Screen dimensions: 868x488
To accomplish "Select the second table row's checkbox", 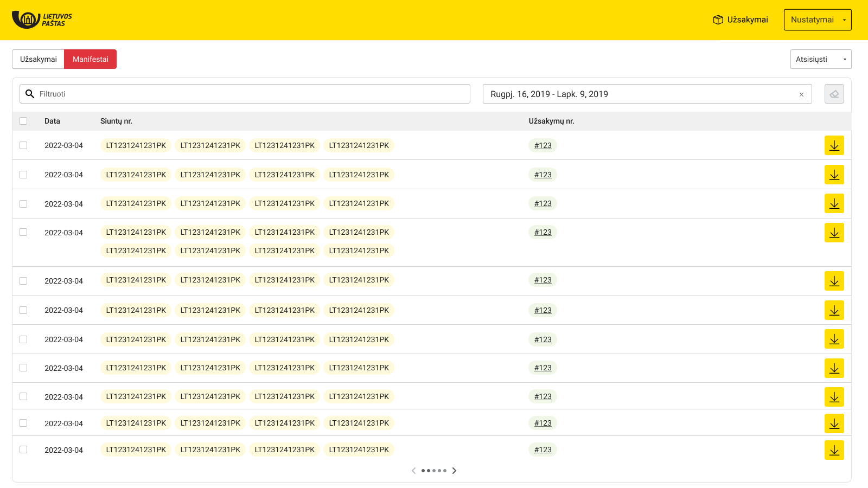I will 23,175.
